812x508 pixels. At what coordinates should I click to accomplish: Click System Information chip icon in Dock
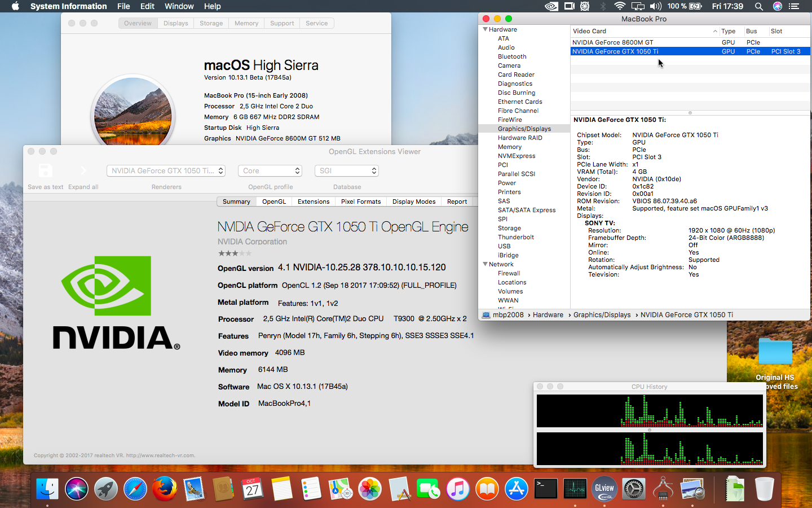tap(663, 489)
